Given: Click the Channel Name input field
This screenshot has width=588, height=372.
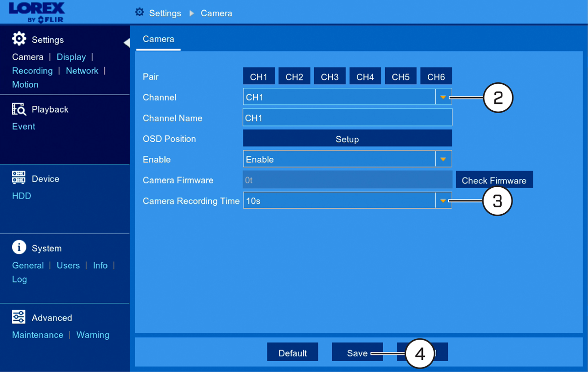Looking at the screenshot, I should 347,118.
